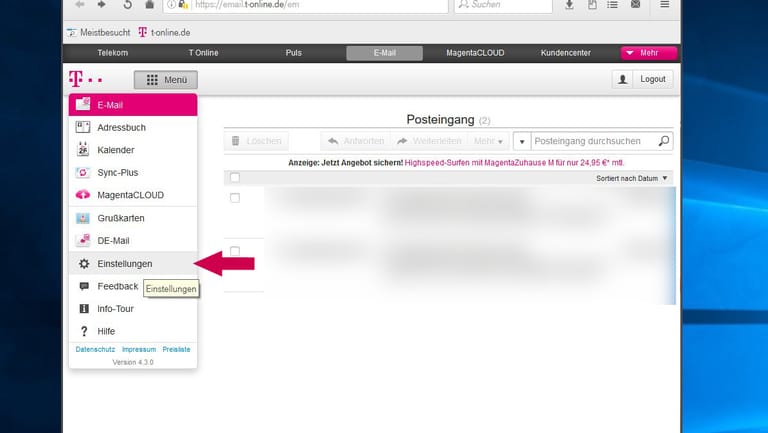The image size is (768, 433).
Task: Open Adressbuch from the side menu
Action: coord(133,127)
